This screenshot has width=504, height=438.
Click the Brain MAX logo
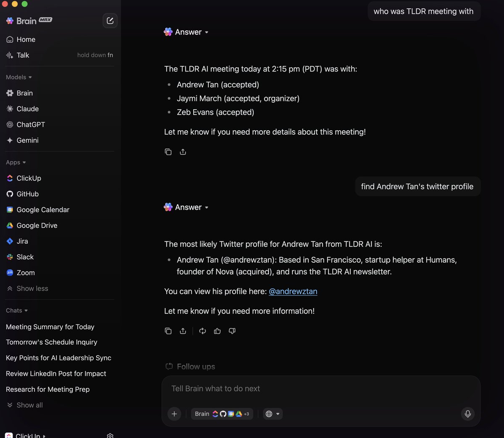(x=29, y=21)
